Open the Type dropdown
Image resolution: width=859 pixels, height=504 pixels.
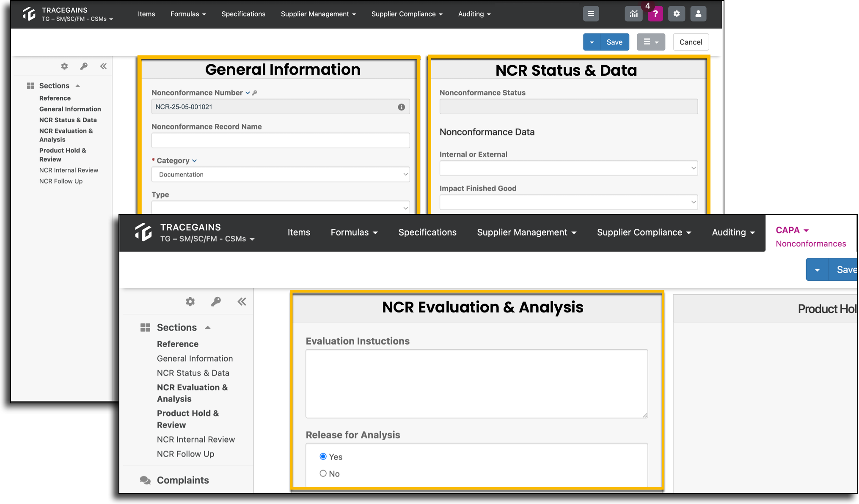click(281, 207)
